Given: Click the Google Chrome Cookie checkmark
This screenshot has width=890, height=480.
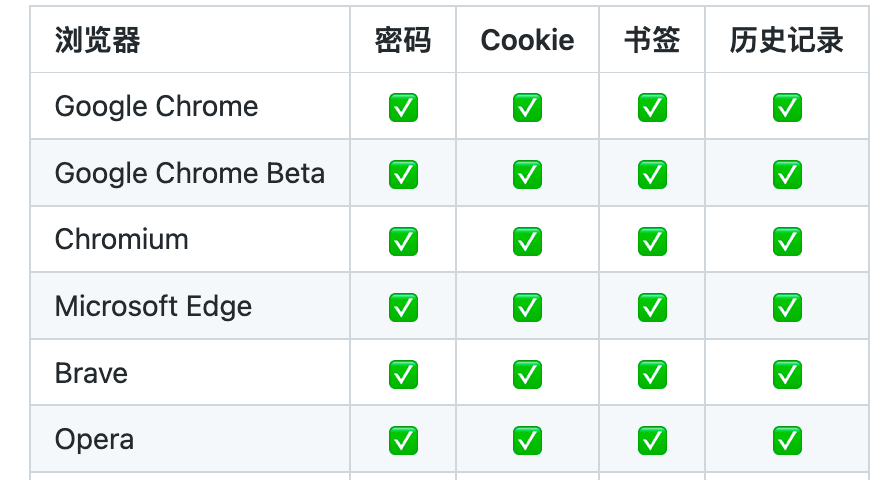Looking at the screenshot, I should [527, 107].
